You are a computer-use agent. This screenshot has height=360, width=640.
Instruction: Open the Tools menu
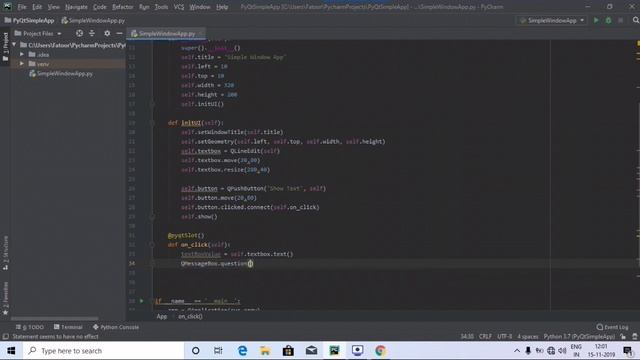(161, 7)
